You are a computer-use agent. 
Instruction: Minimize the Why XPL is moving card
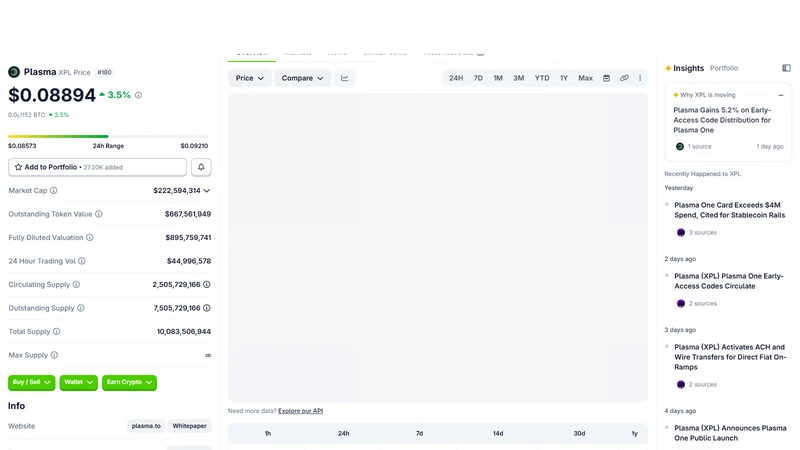(x=781, y=95)
